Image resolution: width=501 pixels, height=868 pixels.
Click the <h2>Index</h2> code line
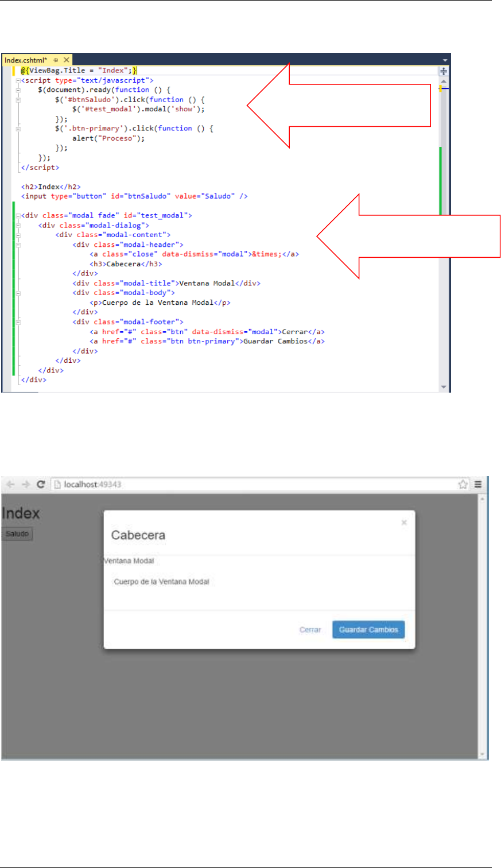point(50,187)
